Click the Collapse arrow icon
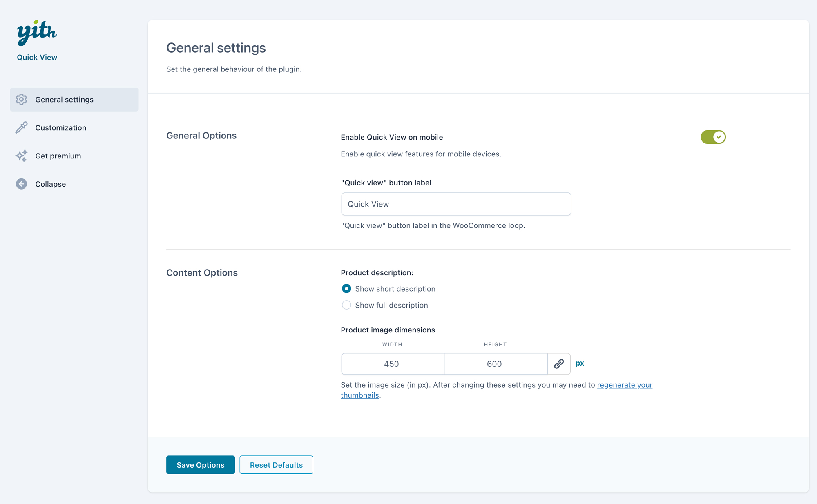 21,184
